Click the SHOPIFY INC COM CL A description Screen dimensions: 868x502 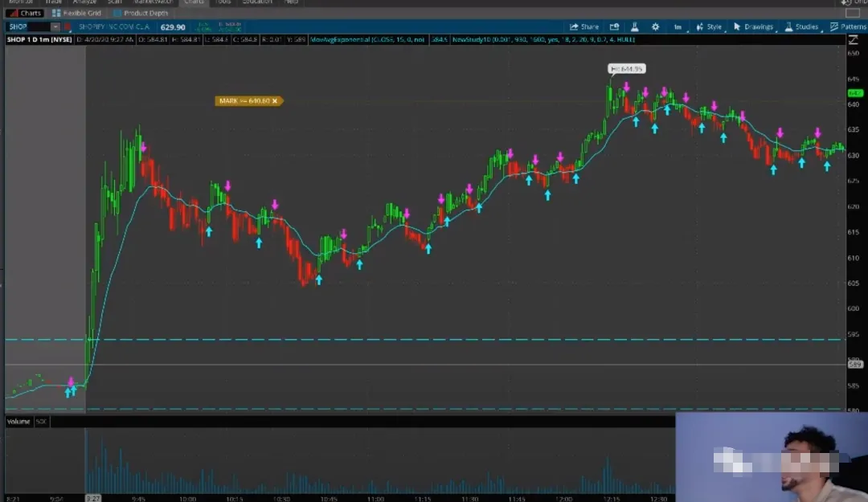tap(114, 27)
